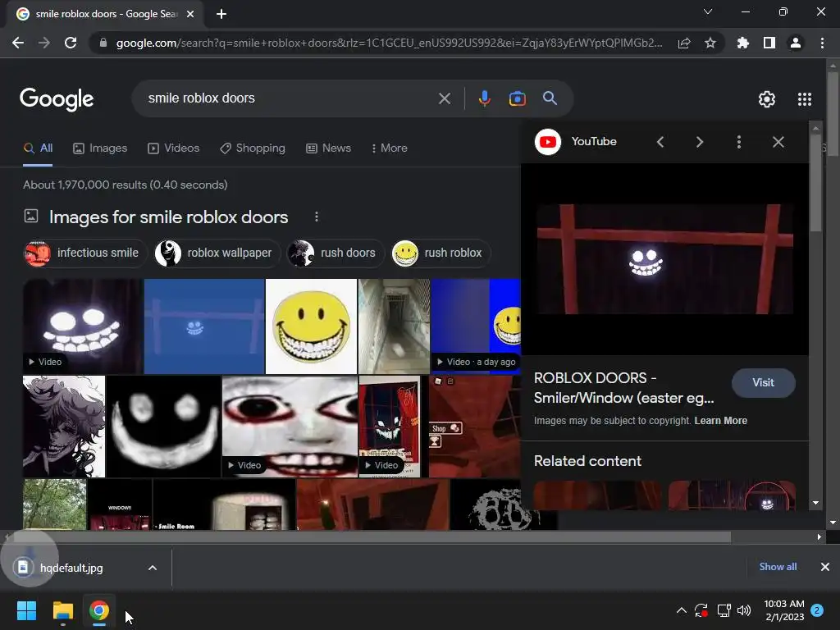Open the creepy red-eyed face video thumbnail
840x630 pixels.
point(290,427)
